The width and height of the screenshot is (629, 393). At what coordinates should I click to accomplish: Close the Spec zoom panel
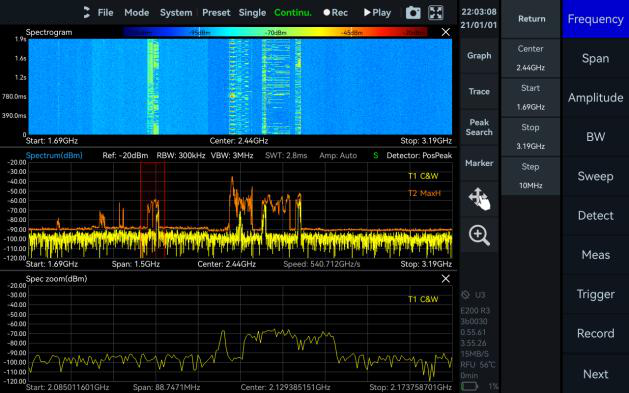(x=445, y=279)
